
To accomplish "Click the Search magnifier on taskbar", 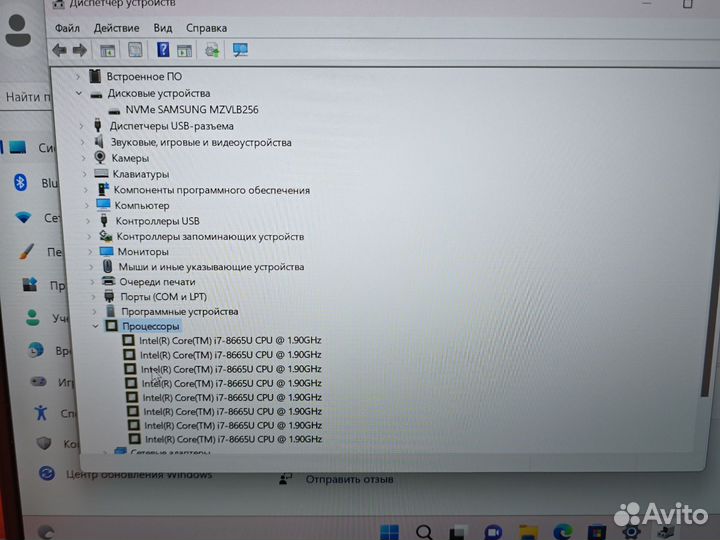I will coord(424,532).
